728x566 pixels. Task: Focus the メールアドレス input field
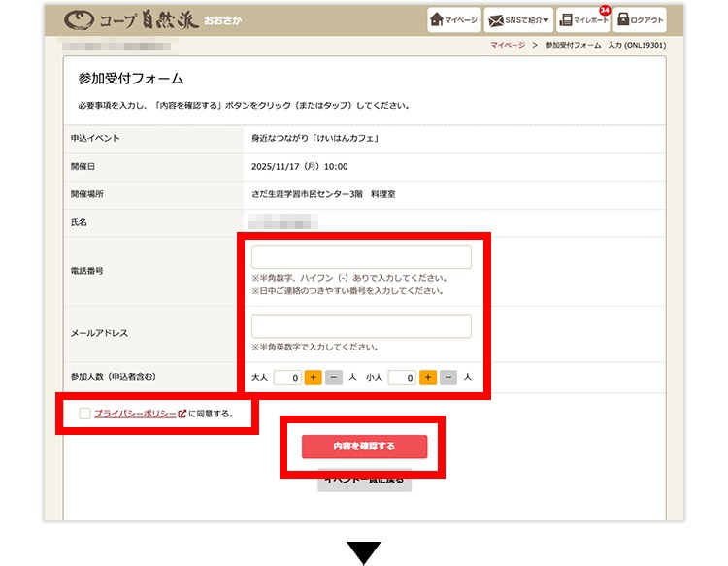[361, 326]
